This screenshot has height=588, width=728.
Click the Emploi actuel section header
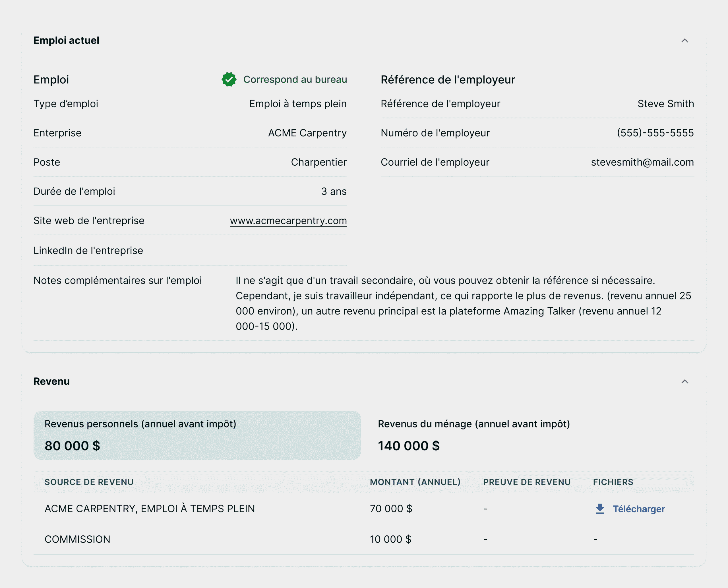66,41
